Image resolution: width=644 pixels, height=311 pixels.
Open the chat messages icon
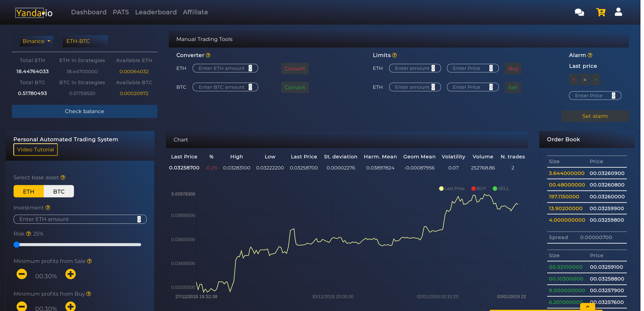click(x=579, y=12)
